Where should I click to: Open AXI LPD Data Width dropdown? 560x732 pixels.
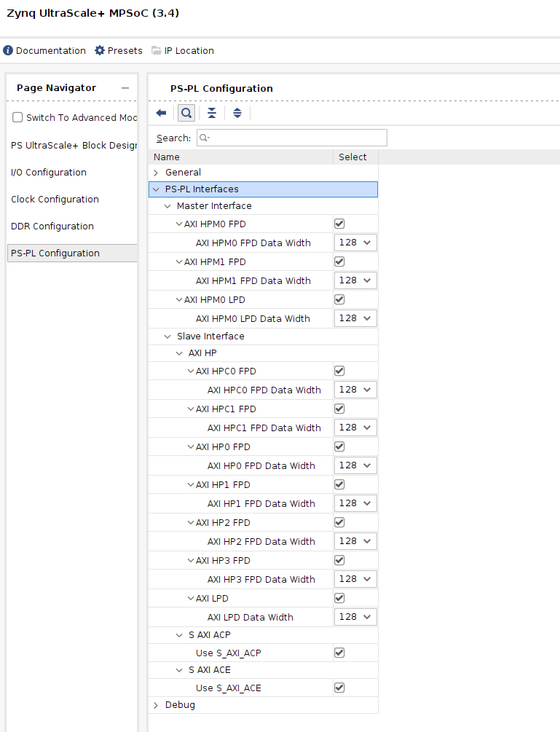[x=355, y=616]
